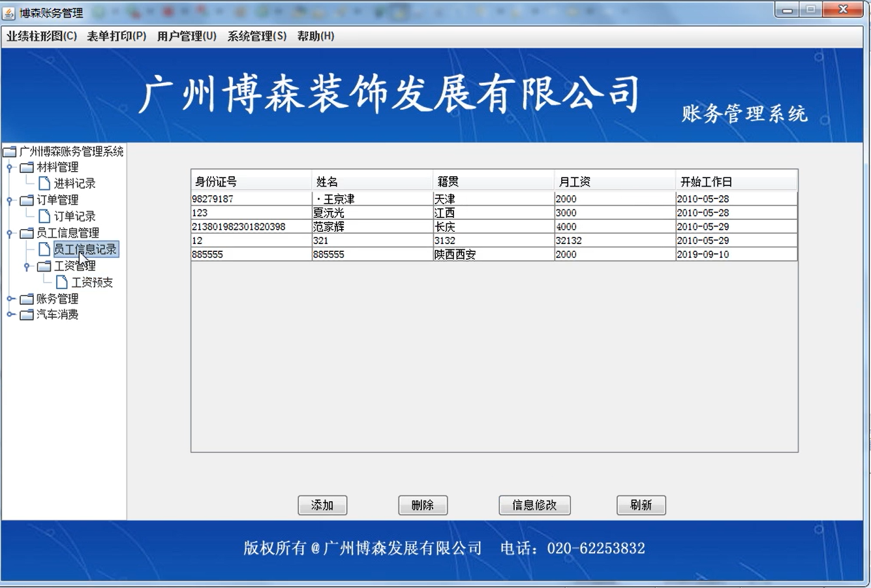
Task: Click the 员工信息记录 document icon
Action: pyautogui.click(x=44, y=249)
